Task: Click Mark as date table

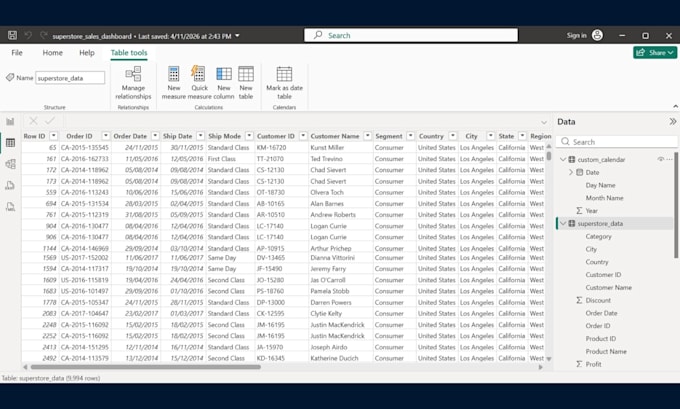Action: coord(284,83)
